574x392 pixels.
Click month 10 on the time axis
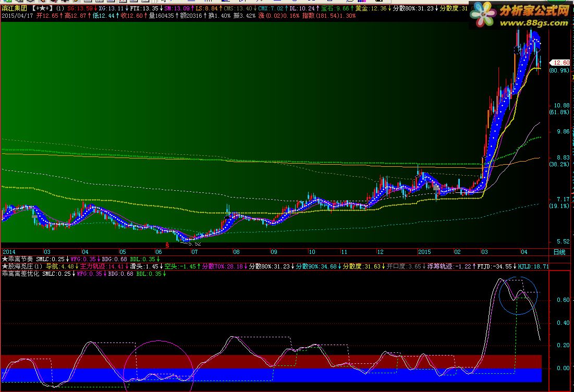312,252
